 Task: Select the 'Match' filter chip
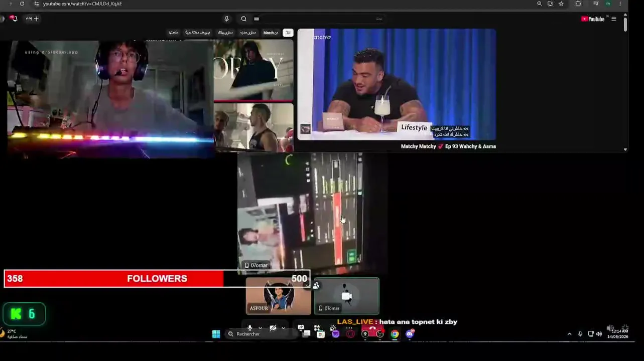pyautogui.click(x=271, y=33)
